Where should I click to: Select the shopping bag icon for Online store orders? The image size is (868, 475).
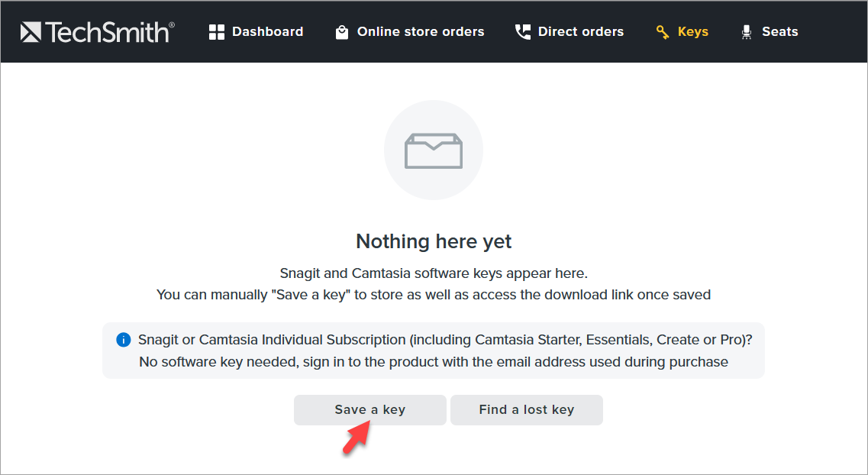[x=341, y=31]
